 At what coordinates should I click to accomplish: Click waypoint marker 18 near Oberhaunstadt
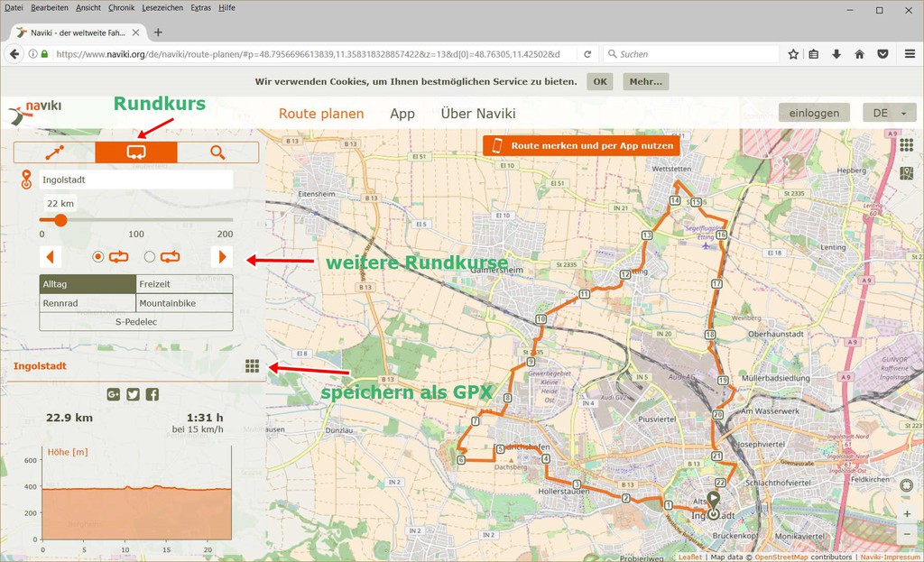(x=710, y=335)
